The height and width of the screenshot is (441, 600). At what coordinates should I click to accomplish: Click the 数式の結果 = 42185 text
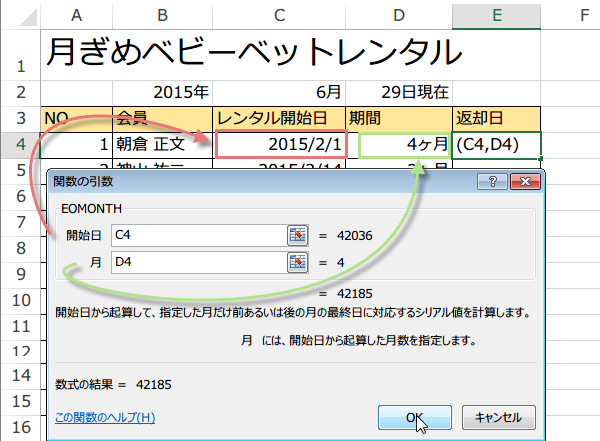click(113, 384)
